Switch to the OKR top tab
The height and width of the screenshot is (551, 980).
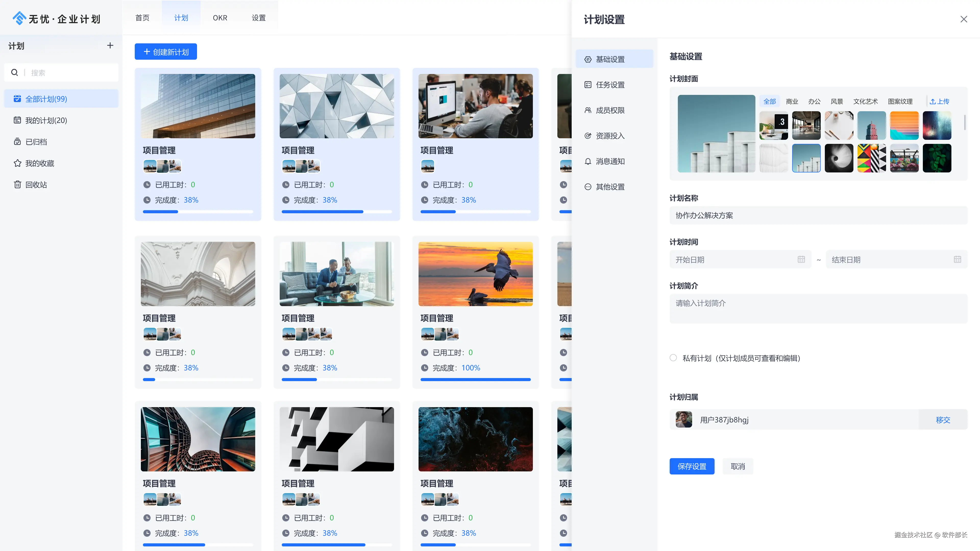click(220, 18)
